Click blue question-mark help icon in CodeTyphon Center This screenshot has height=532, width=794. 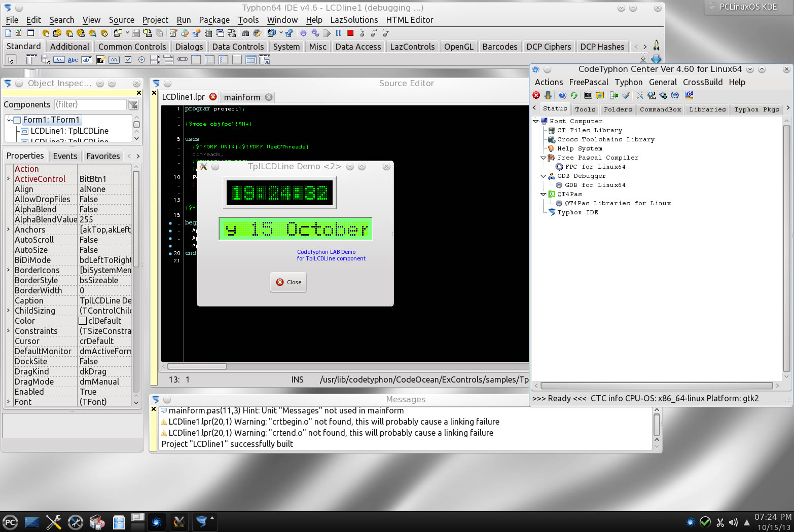coord(562,95)
